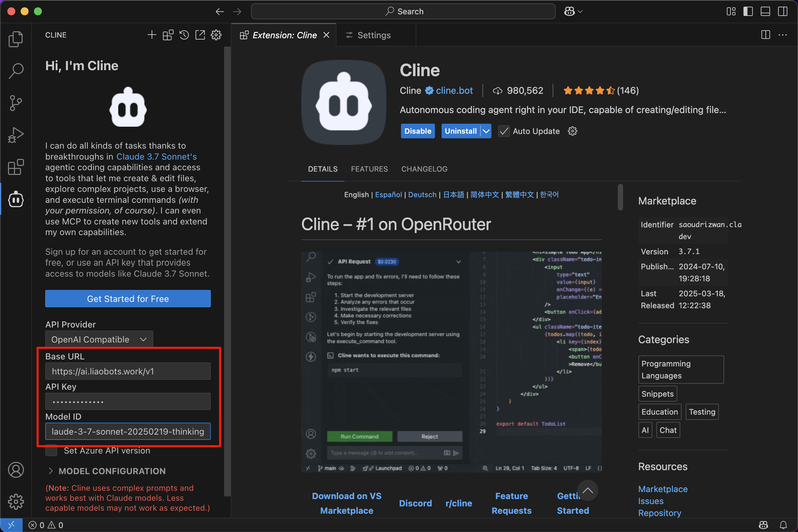Toggle the primary side bar layout icon
The width and height of the screenshot is (798, 532).
748,12
